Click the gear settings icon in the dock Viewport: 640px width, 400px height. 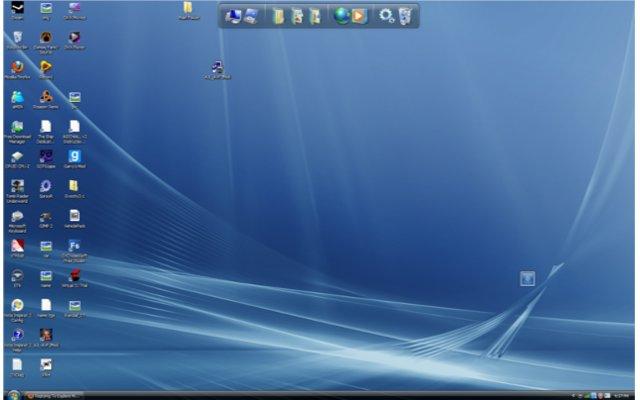(x=386, y=16)
